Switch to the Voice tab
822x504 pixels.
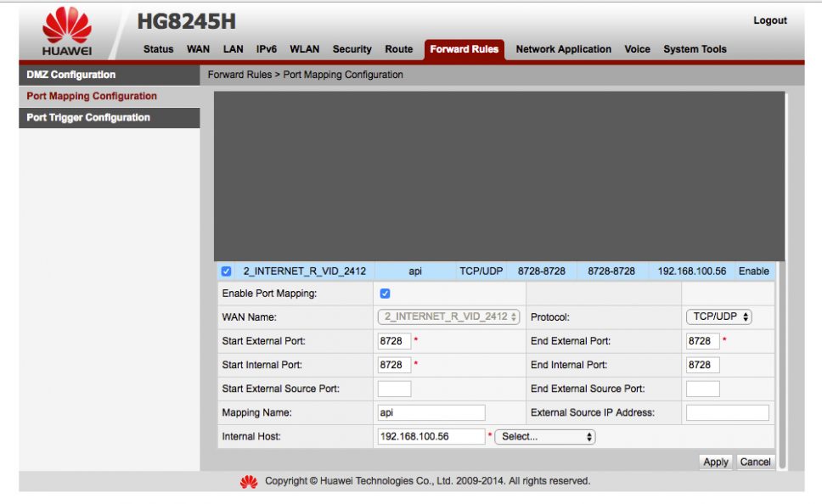click(637, 49)
